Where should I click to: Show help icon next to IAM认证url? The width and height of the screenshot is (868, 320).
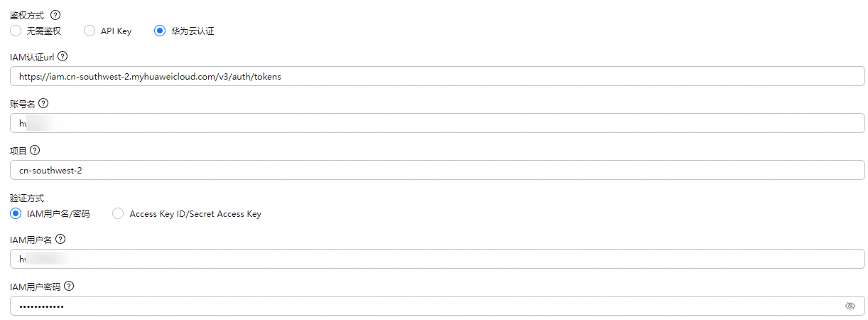[x=63, y=57]
